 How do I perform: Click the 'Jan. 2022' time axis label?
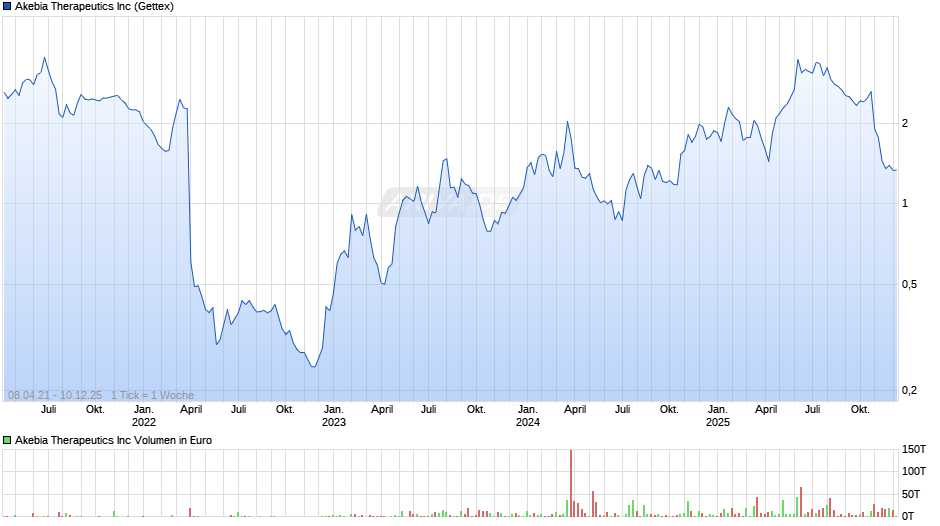coord(143,416)
